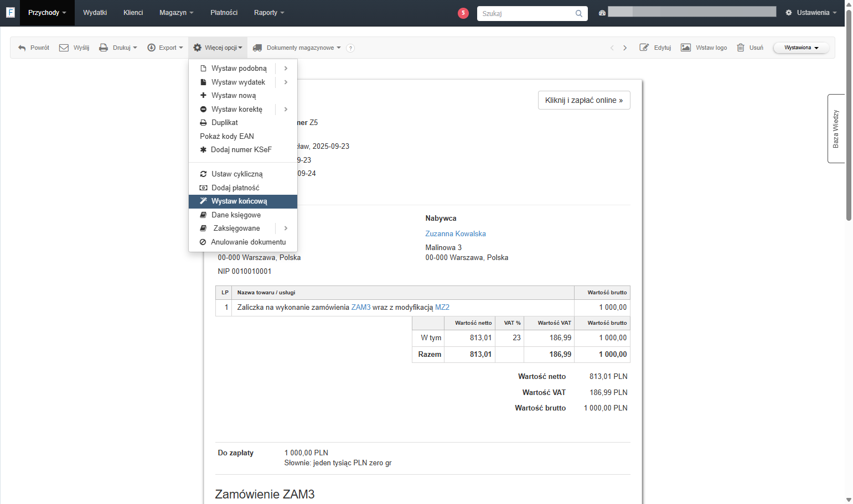Image resolution: width=853 pixels, height=504 pixels.
Task: Click the Powrót back arrow icon
Action: 22,48
